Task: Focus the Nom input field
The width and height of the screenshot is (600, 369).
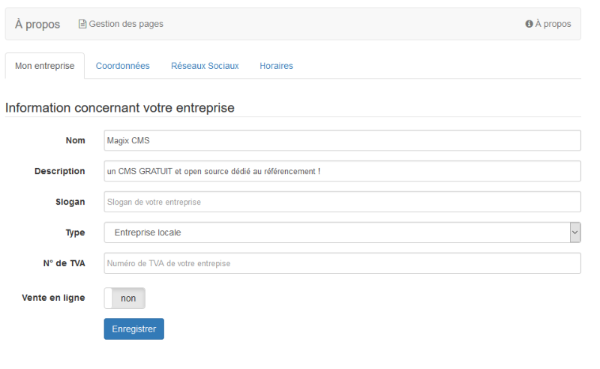Action: tap(342, 140)
